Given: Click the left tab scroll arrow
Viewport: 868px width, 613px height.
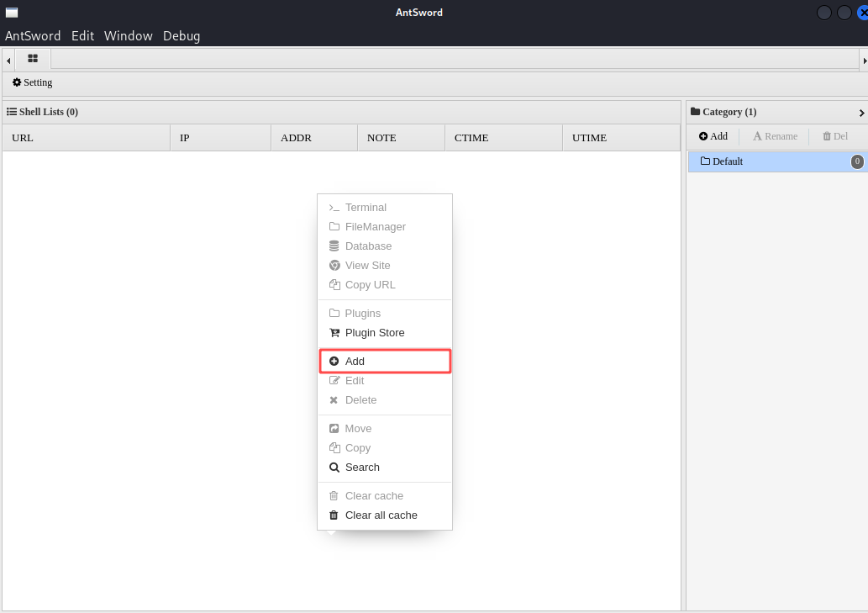Looking at the screenshot, I should pos(8,61).
